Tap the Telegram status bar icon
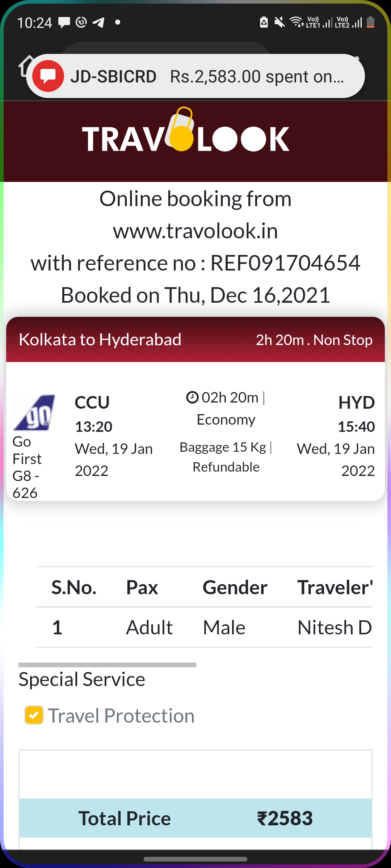The width and height of the screenshot is (391, 868). tap(98, 22)
